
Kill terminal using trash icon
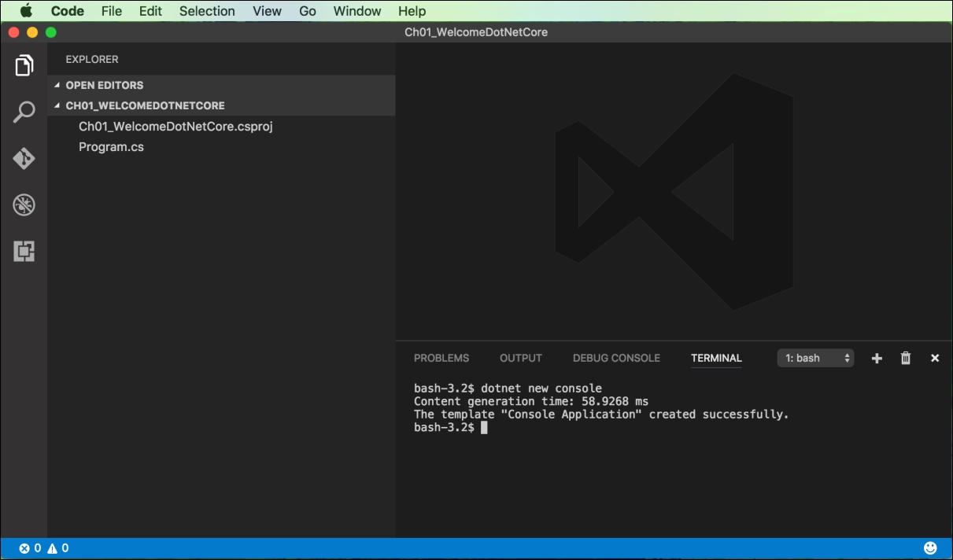click(906, 358)
